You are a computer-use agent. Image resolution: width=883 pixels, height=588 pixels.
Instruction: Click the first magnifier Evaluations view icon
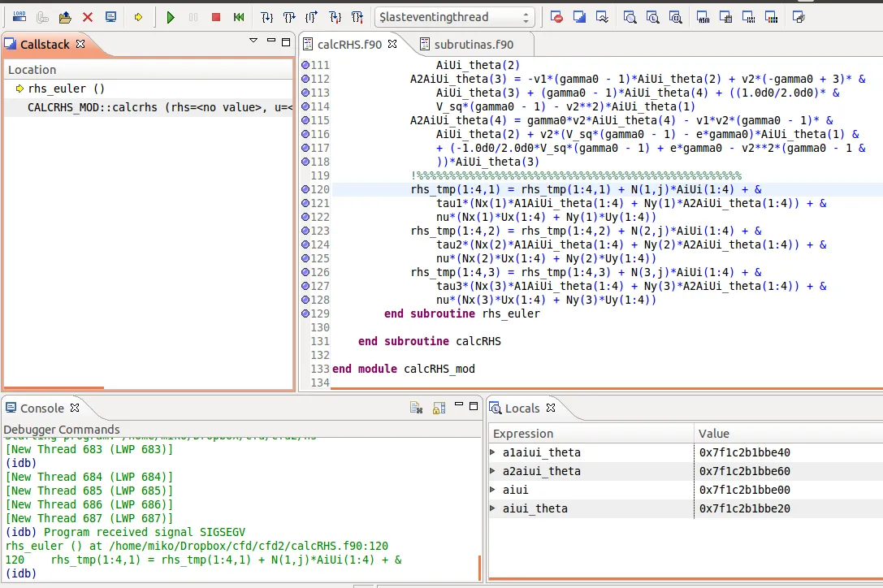[x=630, y=17]
